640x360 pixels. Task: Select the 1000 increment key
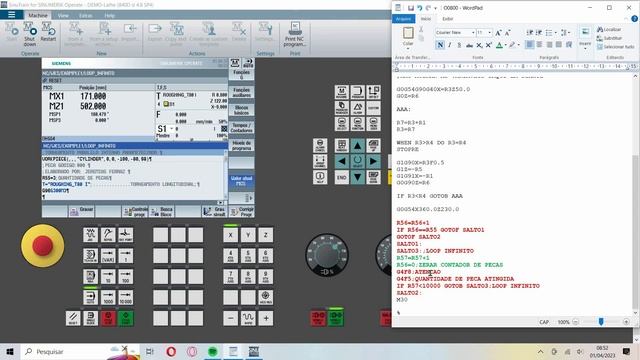pyautogui.click(x=108, y=297)
